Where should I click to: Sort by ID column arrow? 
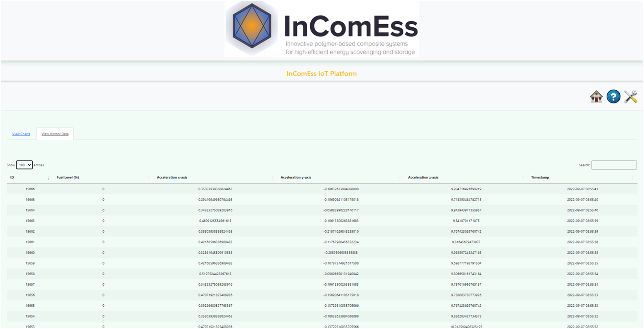(48, 178)
